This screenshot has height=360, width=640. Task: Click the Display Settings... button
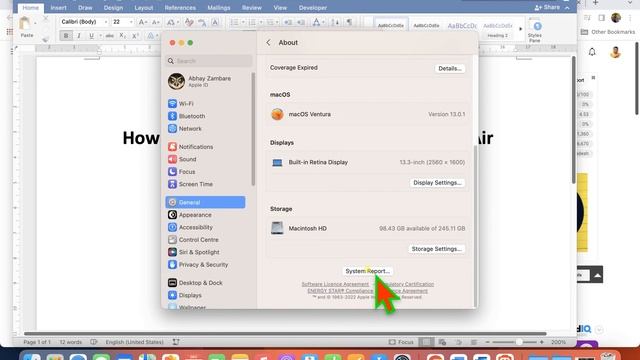click(437, 183)
